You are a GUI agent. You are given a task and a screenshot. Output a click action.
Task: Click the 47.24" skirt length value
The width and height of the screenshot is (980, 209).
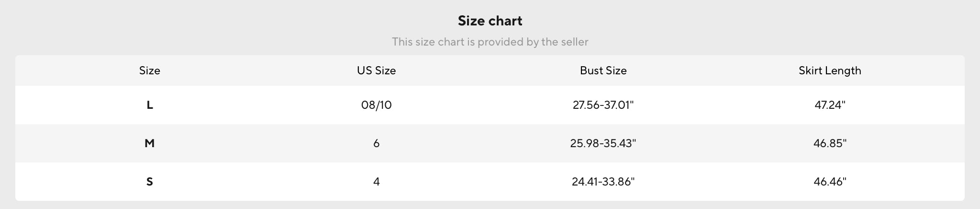pos(830,105)
